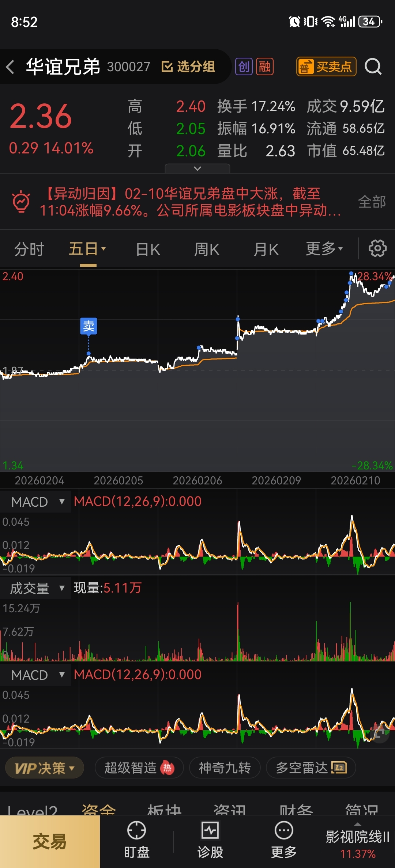This screenshot has height=868, width=395.
Task: Tap the 融 margin badge icon
Action: tap(265, 66)
